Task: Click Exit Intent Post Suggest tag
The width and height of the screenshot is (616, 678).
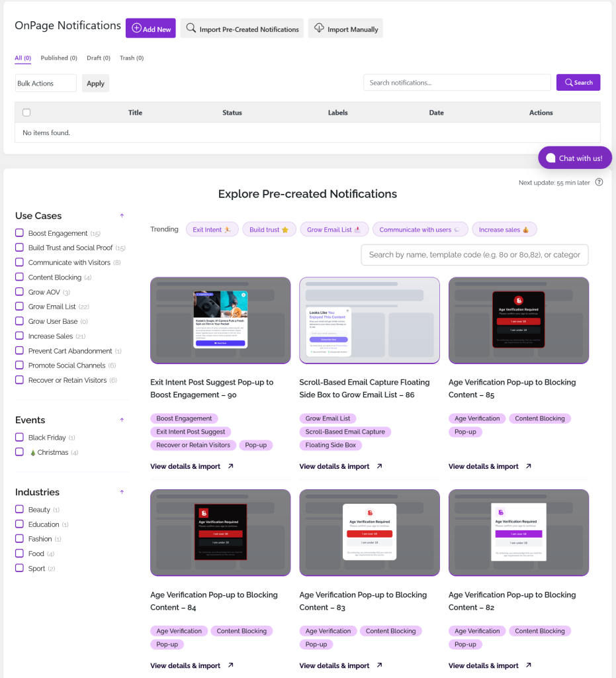Action: 191,432
